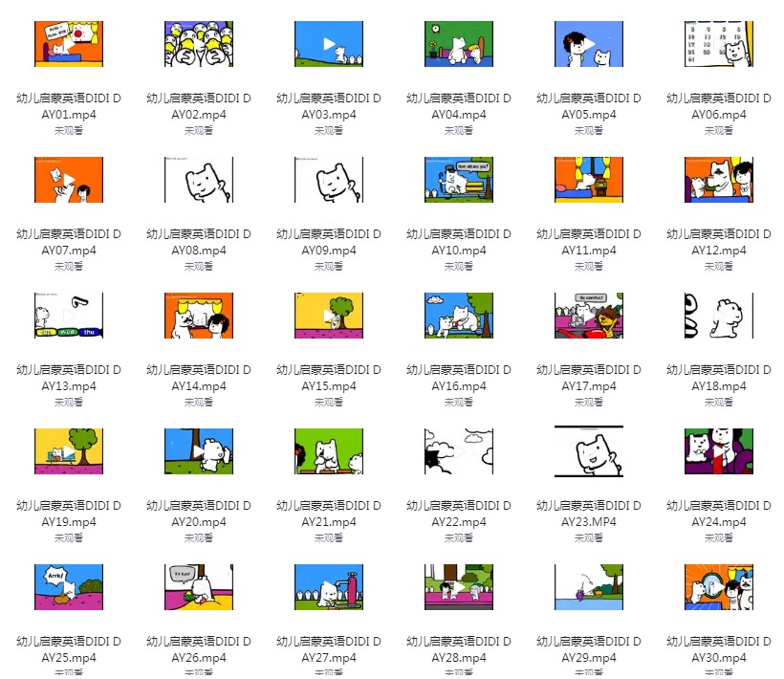Open the DAY15.mp4 video thumbnail

coord(329,316)
